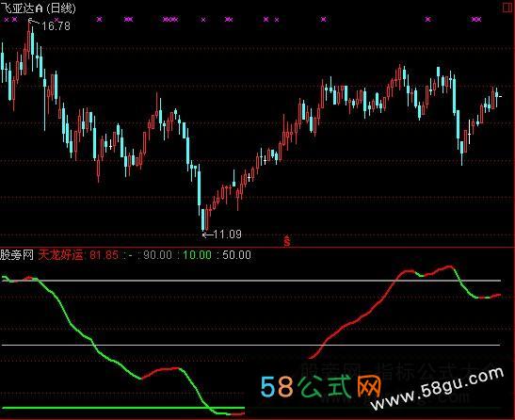Click the red $ marker on the chart

tap(287, 241)
